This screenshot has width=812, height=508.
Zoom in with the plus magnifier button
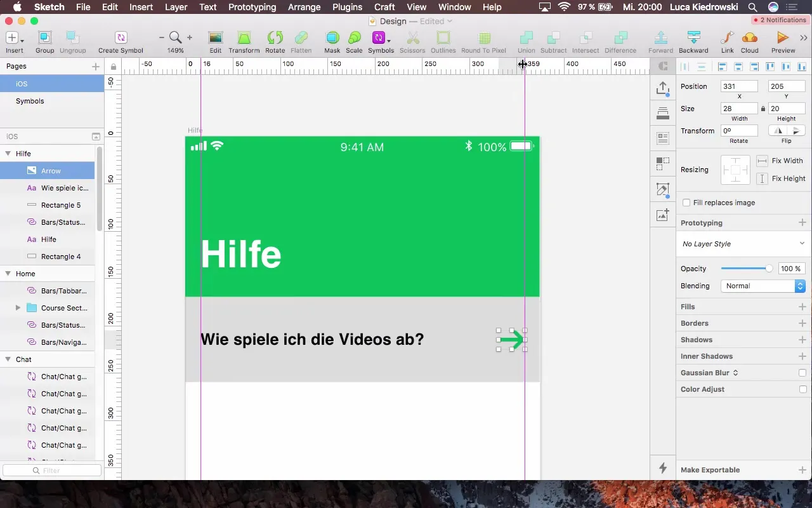click(189, 38)
